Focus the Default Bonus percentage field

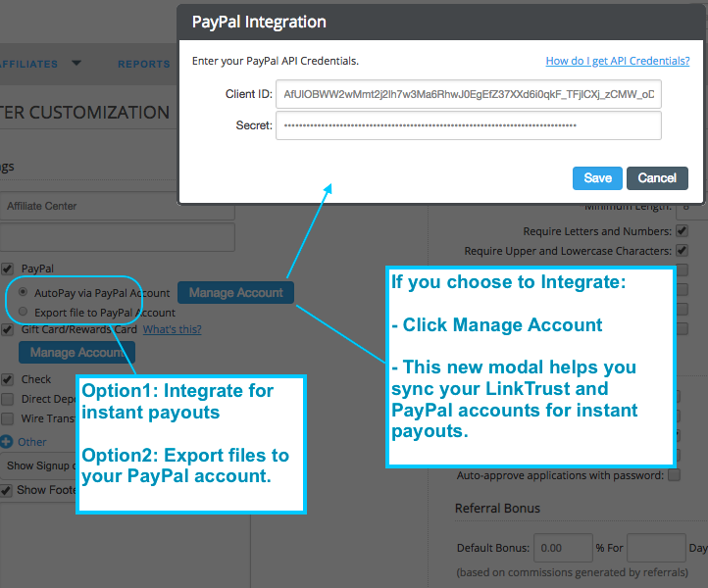pos(563,548)
